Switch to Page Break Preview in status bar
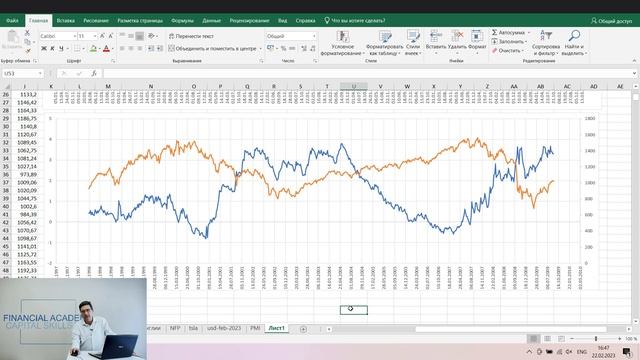This screenshot has height=360, width=640. (x=561, y=339)
